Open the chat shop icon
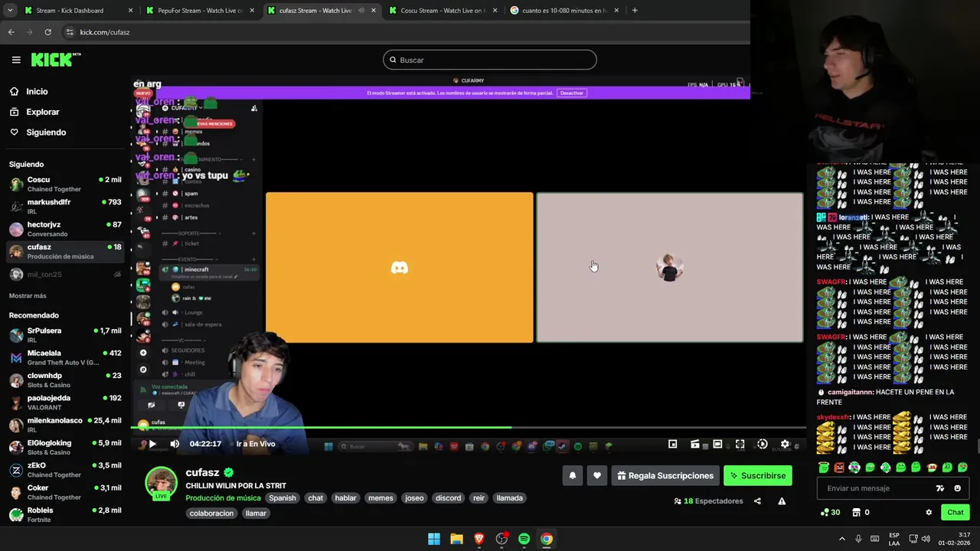980x551 pixels. point(857,513)
